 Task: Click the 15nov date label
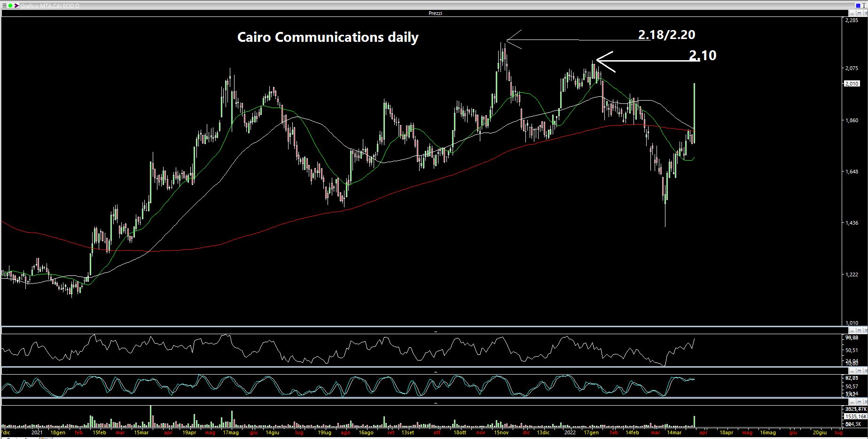point(501,432)
